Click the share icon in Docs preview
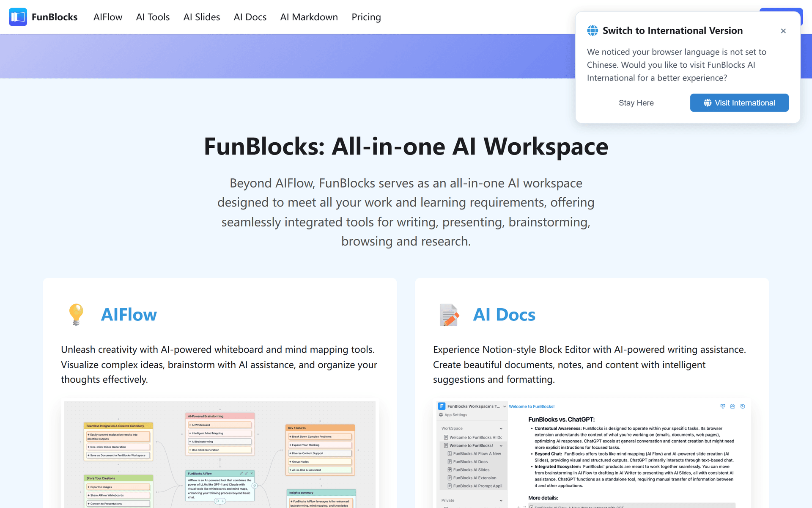This screenshot has width=812, height=508. 732,406
